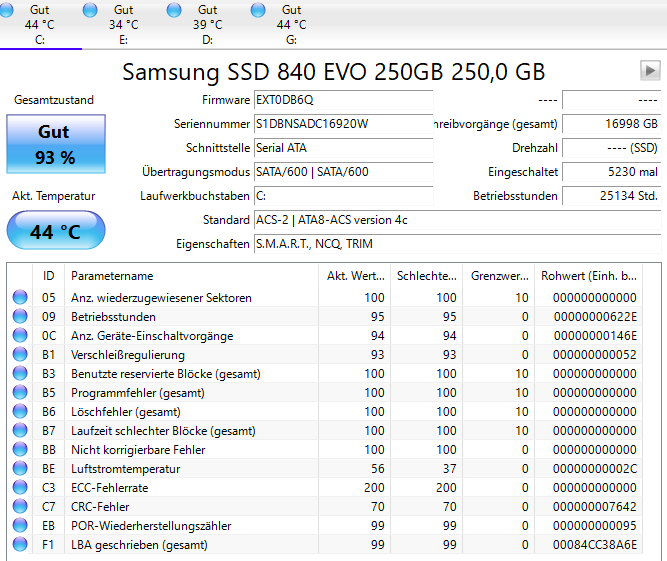Switch to drive D: tab
The height and width of the screenshot is (561, 667).
[x=207, y=24]
